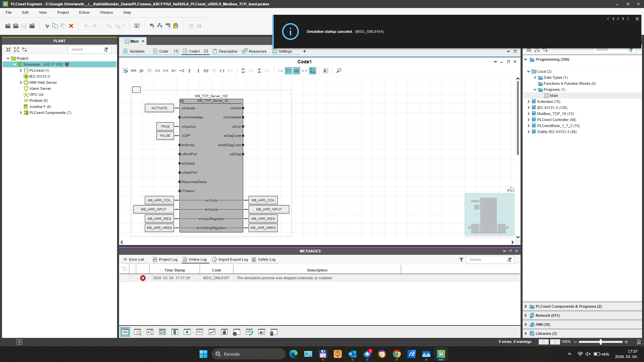The height and width of the screenshot is (362, 644).
Task: Toggle the grid display button in editor toolbar
Action: (297, 71)
